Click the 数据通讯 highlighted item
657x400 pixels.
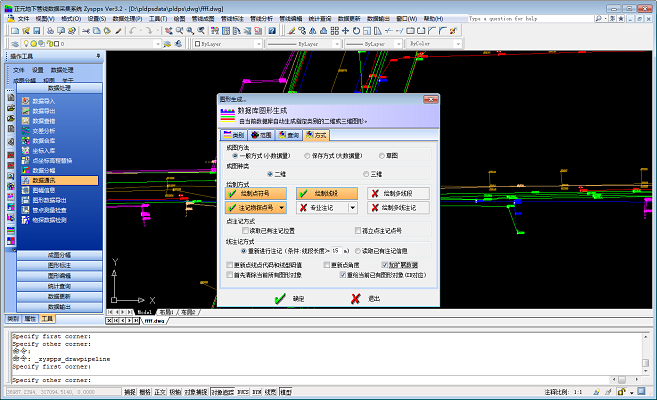pos(51,180)
